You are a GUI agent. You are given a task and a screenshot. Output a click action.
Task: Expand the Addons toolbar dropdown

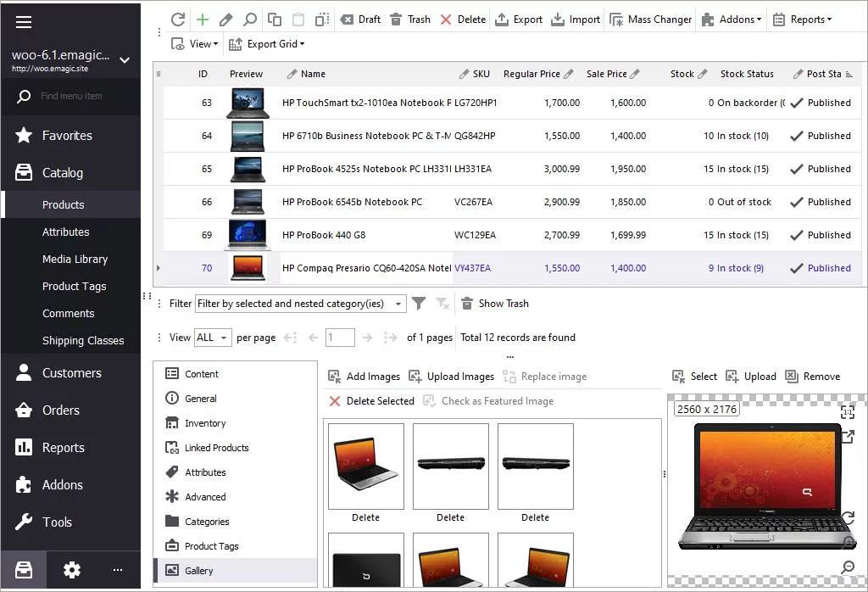click(x=733, y=20)
